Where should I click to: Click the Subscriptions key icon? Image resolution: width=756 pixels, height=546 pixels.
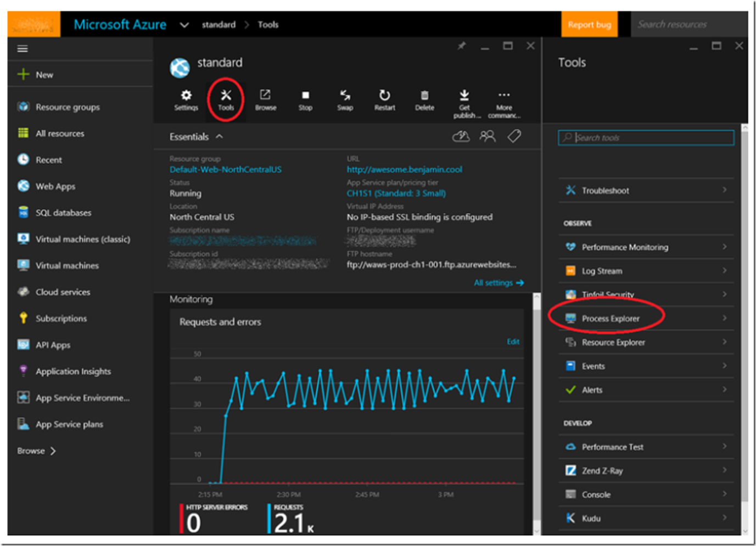[x=23, y=318]
